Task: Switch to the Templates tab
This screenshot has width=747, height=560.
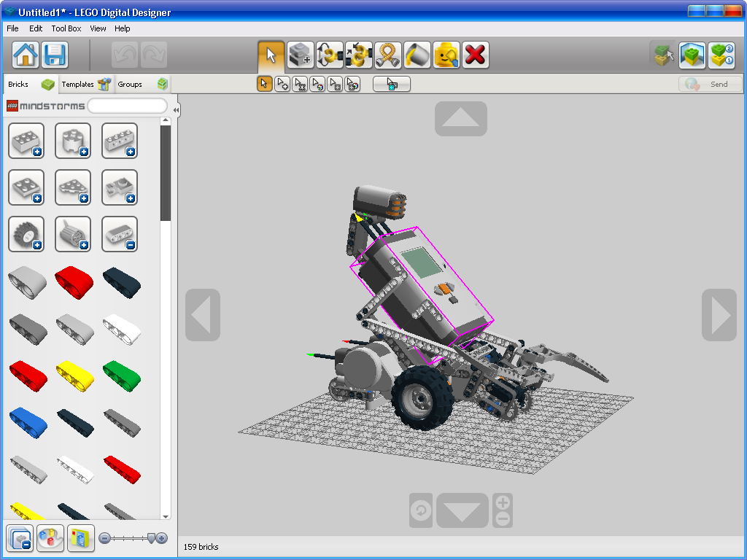Action: click(x=86, y=85)
